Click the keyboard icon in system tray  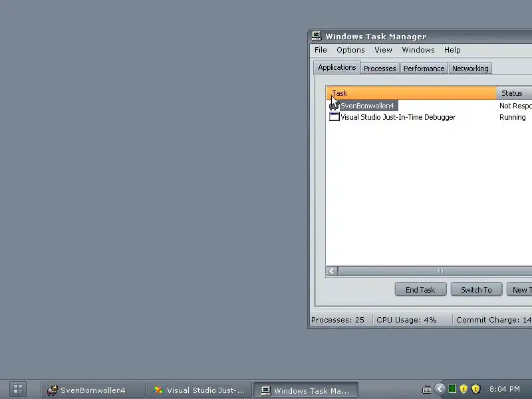point(427,389)
